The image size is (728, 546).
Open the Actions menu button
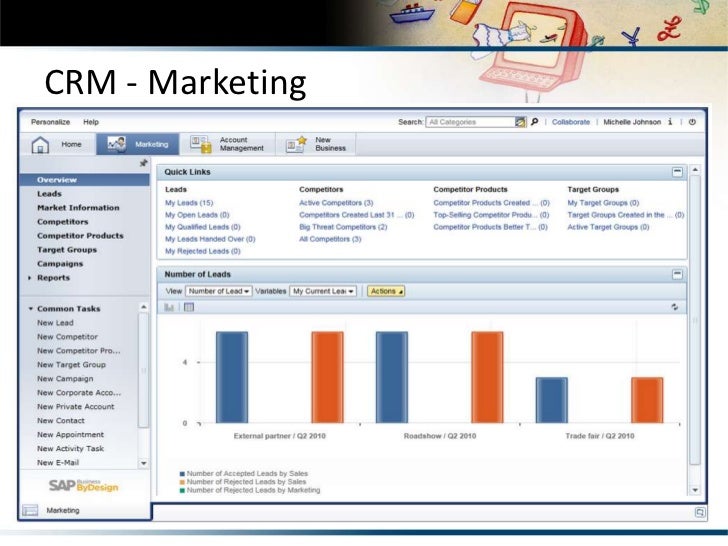(385, 291)
